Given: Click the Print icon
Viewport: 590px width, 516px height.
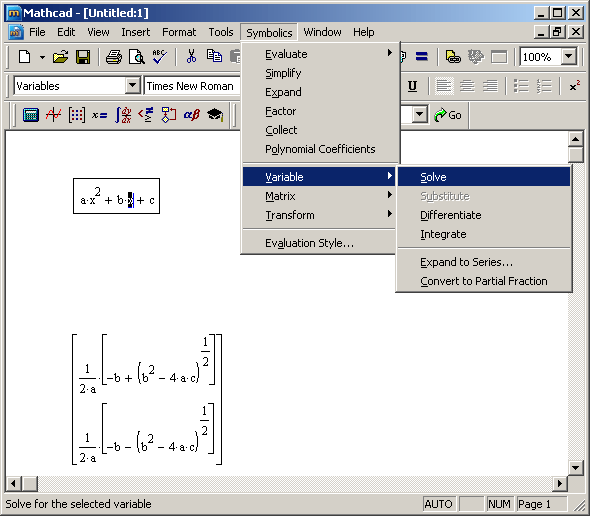Looking at the screenshot, I should click(x=114, y=57).
